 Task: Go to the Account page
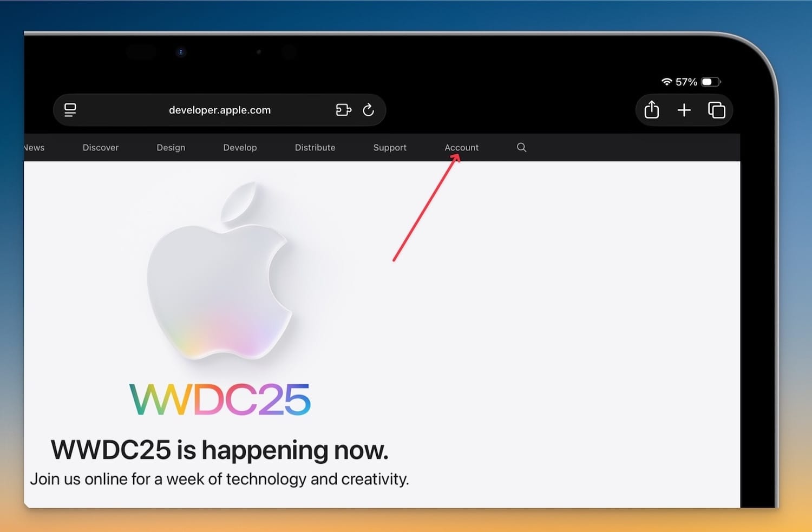462,147
